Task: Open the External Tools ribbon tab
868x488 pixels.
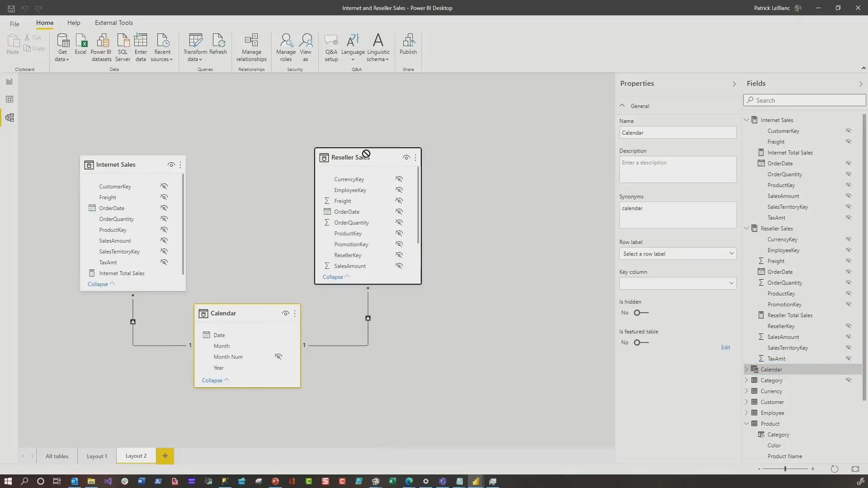Action: [114, 23]
